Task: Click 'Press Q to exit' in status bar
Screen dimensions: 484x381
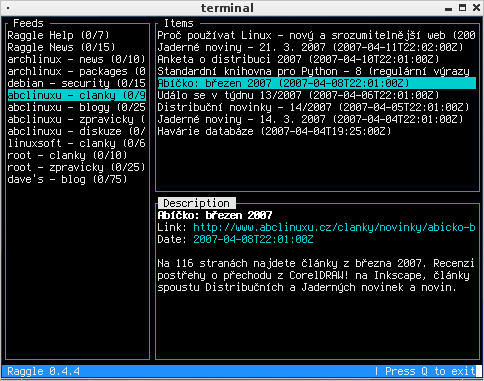Action: coord(430,371)
